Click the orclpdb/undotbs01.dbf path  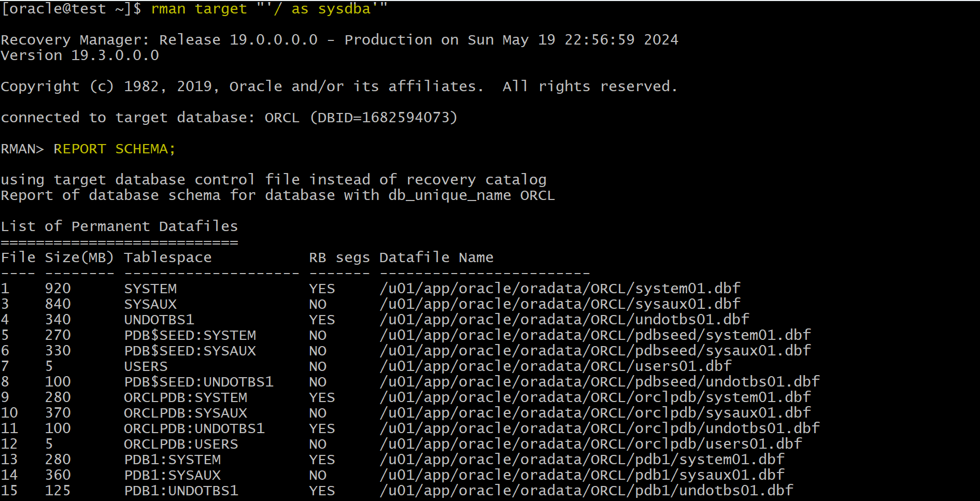pos(600,428)
